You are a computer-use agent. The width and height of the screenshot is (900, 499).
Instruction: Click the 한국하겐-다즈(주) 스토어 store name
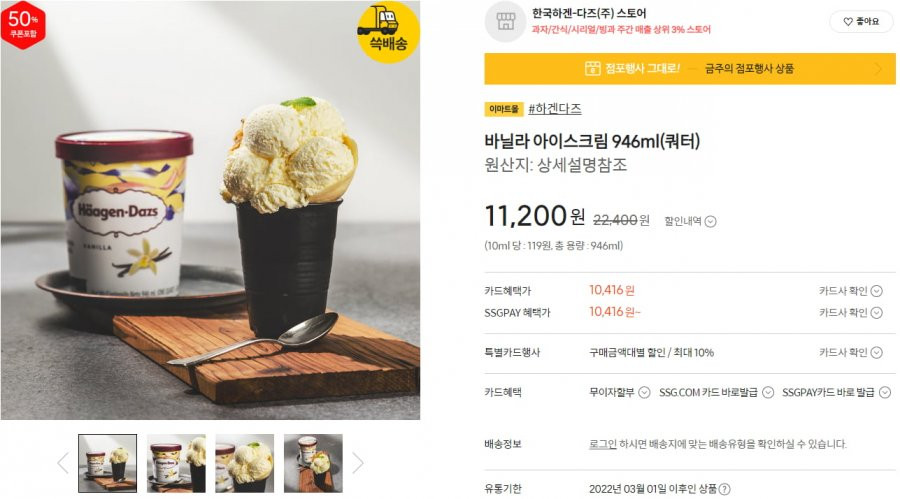coord(589,13)
